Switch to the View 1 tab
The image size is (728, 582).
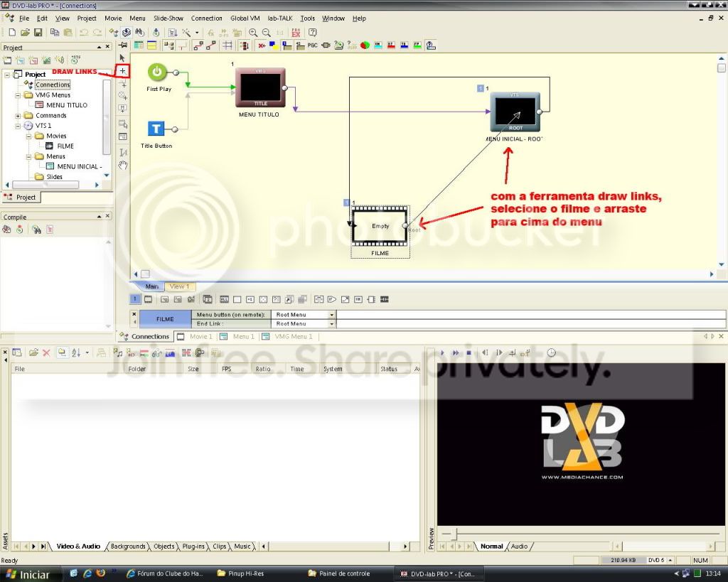click(x=179, y=287)
